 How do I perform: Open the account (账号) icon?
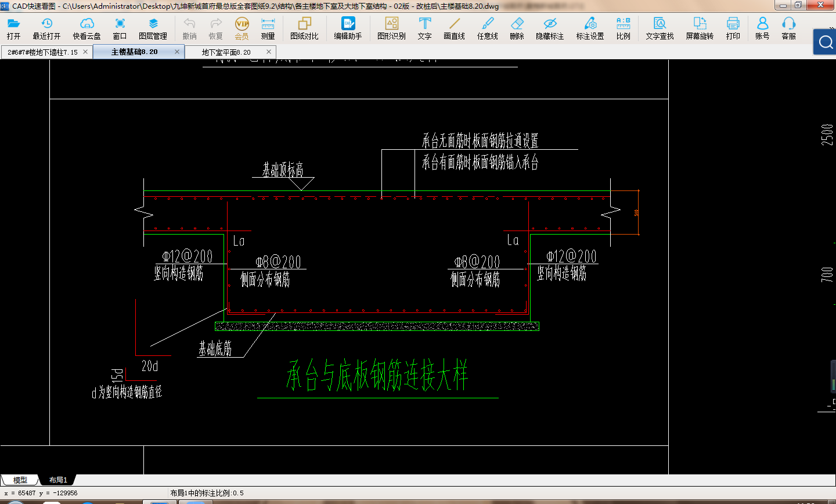tap(762, 24)
